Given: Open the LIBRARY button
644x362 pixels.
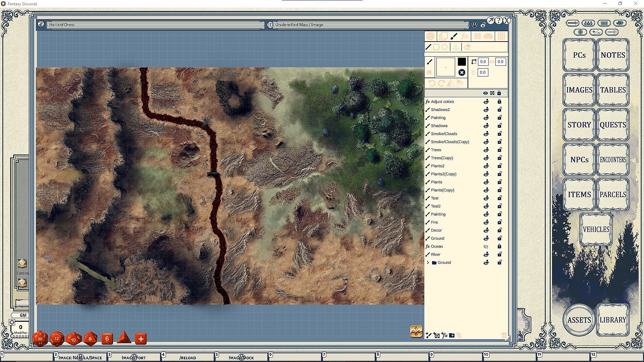Looking at the screenshot, I should click(x=613, y=320).
